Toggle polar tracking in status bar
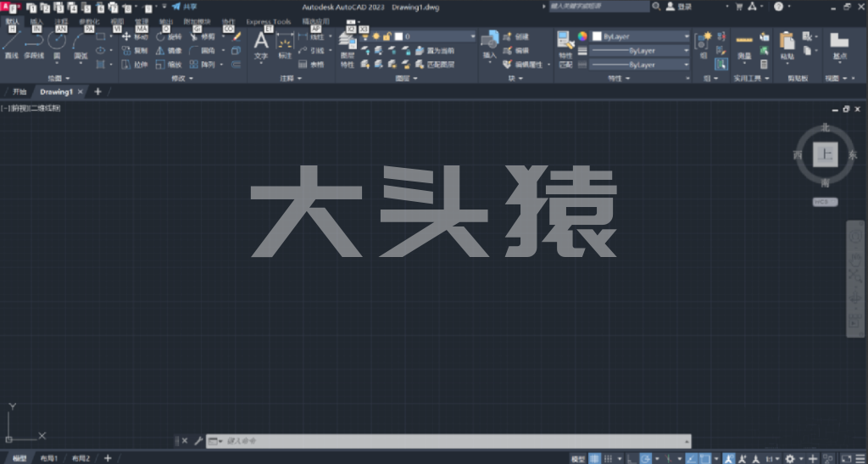The width and height of the screenshot is (868, 464). point(646,458)
